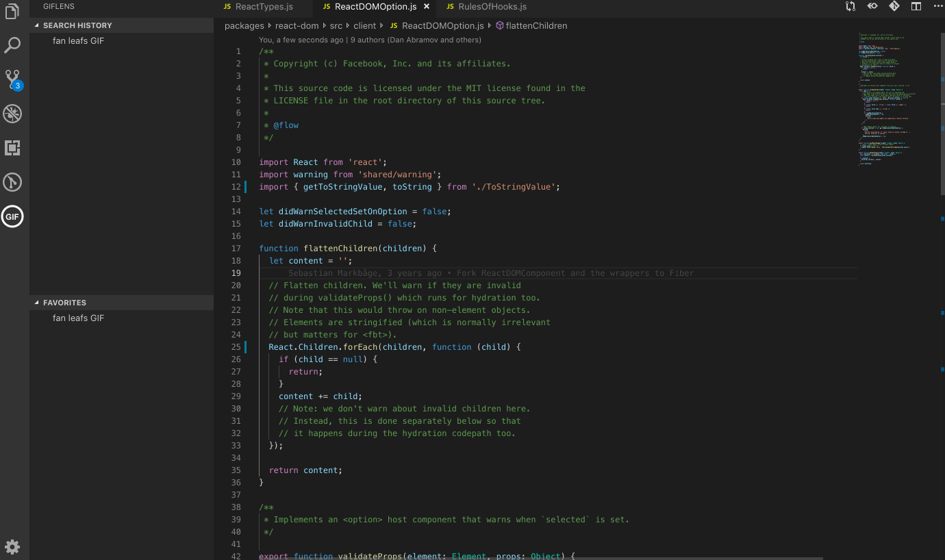Place cursor on '@flow' annotation
945x560 pixels.
(286, 125)
